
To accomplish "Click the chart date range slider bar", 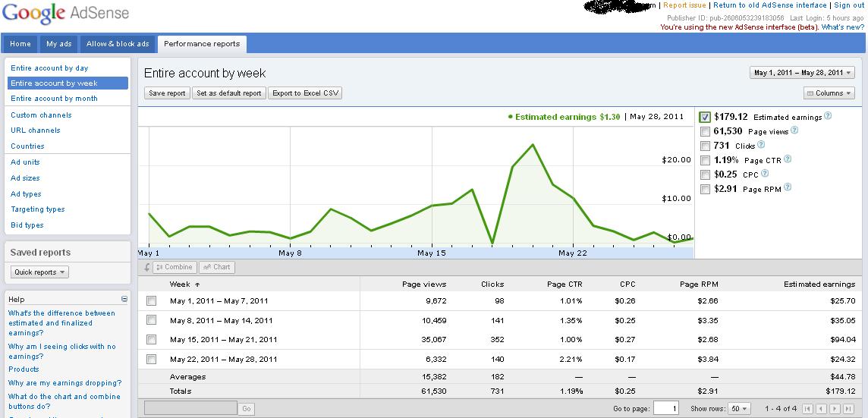I will tap(415, 253).
